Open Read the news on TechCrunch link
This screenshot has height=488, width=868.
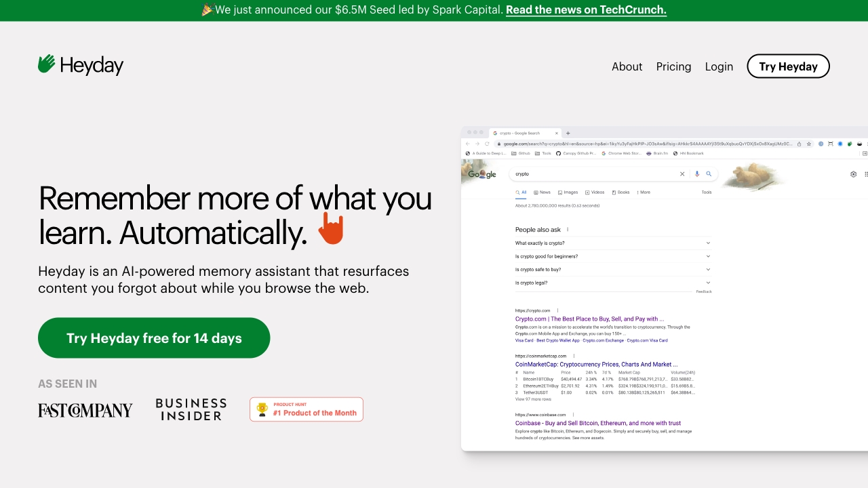tap(586, 9)
